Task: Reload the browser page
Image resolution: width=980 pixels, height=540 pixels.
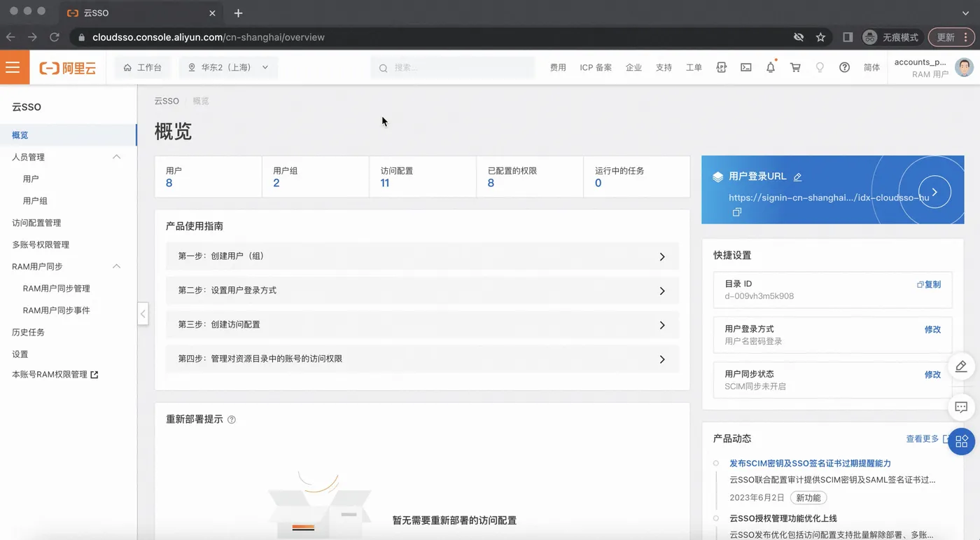Action: pos(54,37)
